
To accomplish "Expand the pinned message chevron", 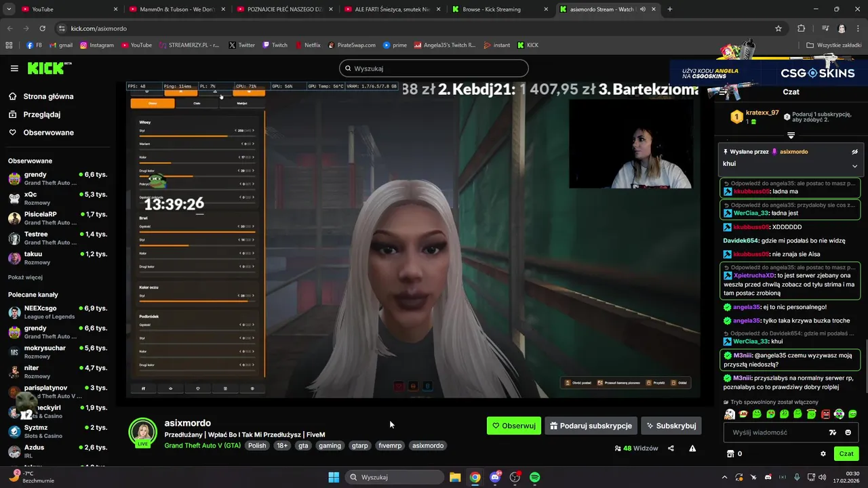I will (854, 165).
